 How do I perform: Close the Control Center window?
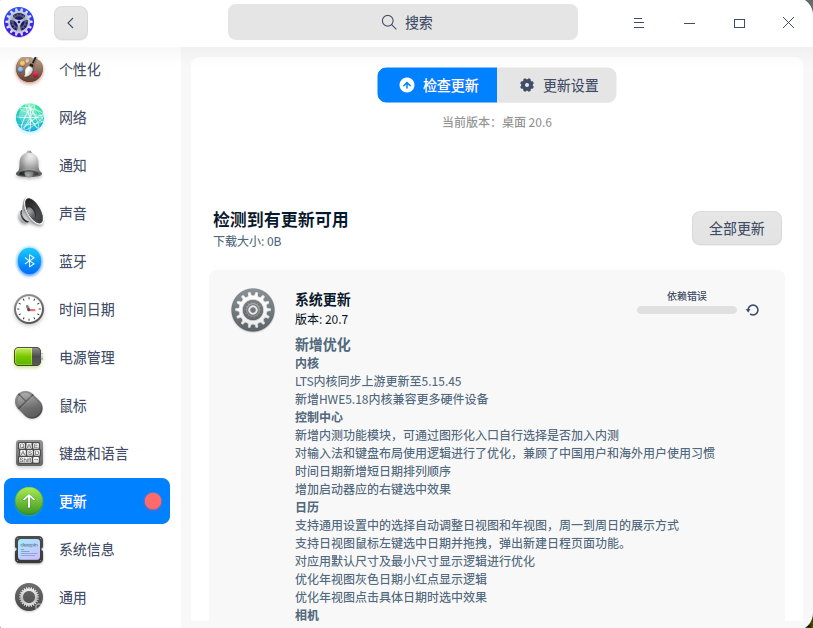pos(788,22)
